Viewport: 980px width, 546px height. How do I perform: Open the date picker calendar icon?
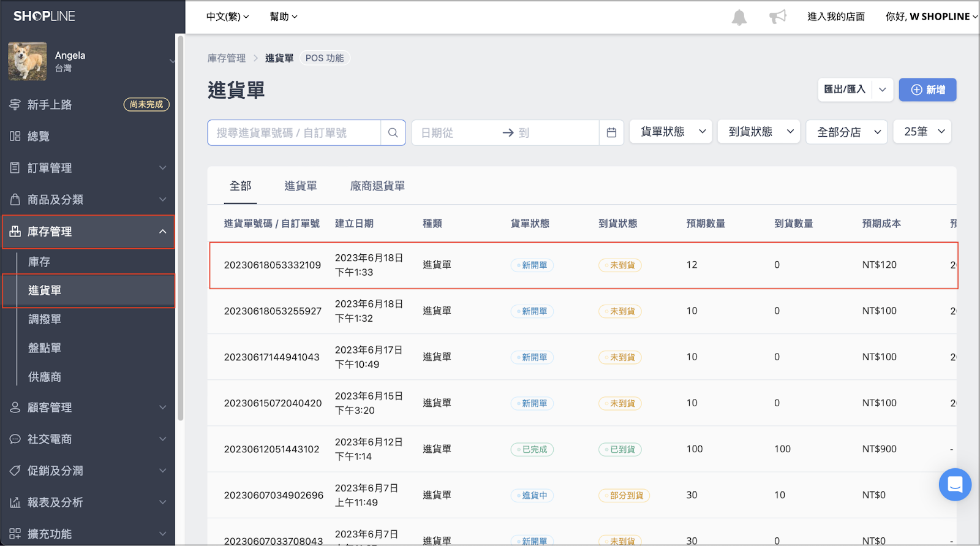(x=611, y=132)
